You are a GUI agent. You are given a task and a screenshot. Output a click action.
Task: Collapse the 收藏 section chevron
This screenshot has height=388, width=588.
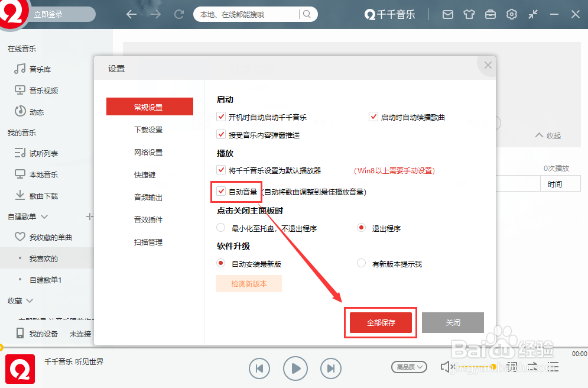click(28, 300)
